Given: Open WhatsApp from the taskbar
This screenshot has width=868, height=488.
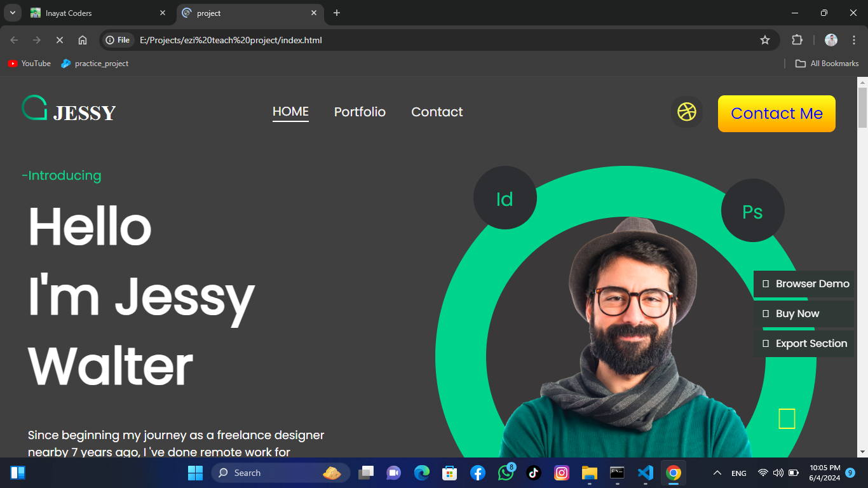Looking at the screenshot, I should (x=506, y=473).
